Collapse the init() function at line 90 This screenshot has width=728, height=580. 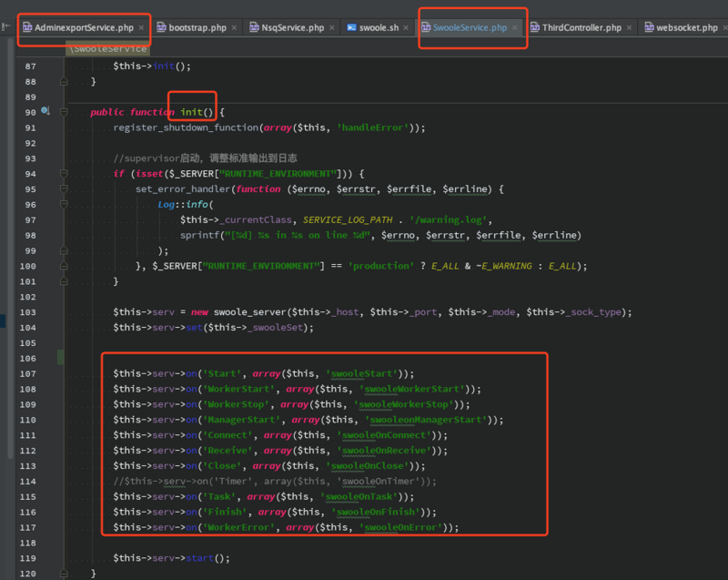[64, 112]
